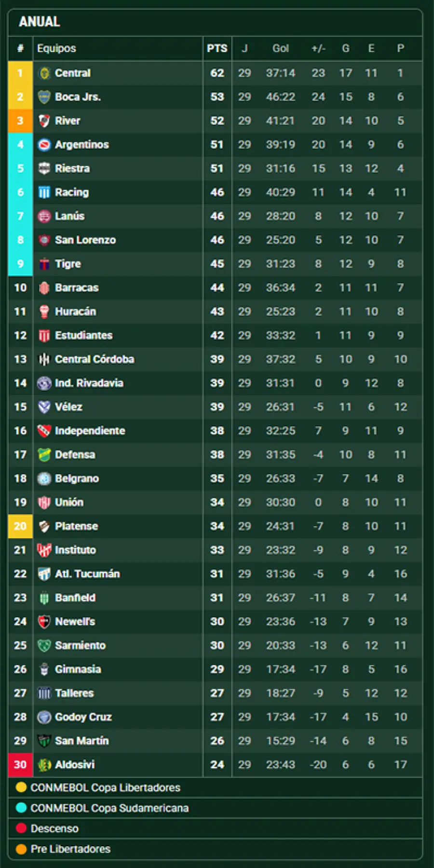Image resolution: width=434 pixels, height=868 pixels.
Task: Click the River team crest icon
Action: click(44, 121)
